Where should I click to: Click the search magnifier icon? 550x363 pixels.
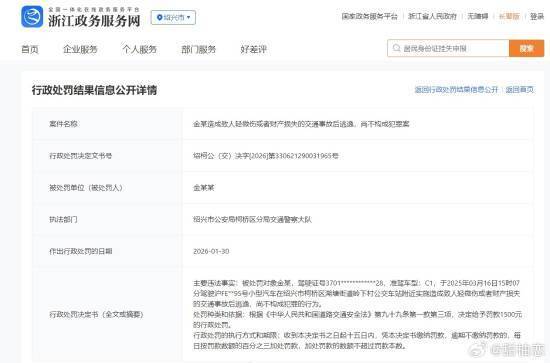coord(396,48)
